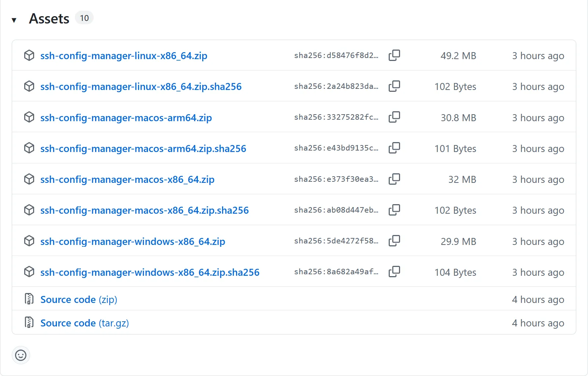This screenshot has width=588, height=376.
Task: Download ssh-config-manager-linux-x86_64.zip.sha256
Action: coord(141,87)
